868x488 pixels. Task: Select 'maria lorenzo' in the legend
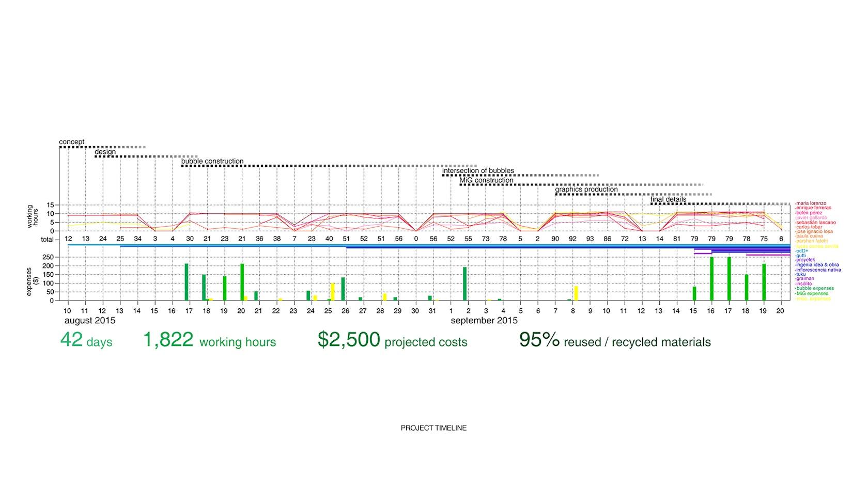click(811, 203)
